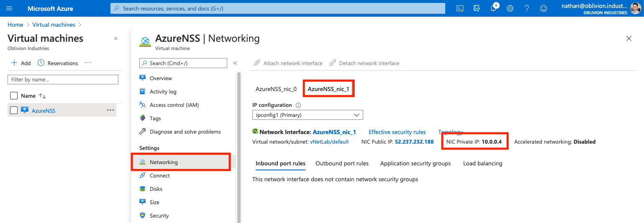644x223 pixels.
Task: Open Azure Cloud Shell icon
Action: [459, 8]
